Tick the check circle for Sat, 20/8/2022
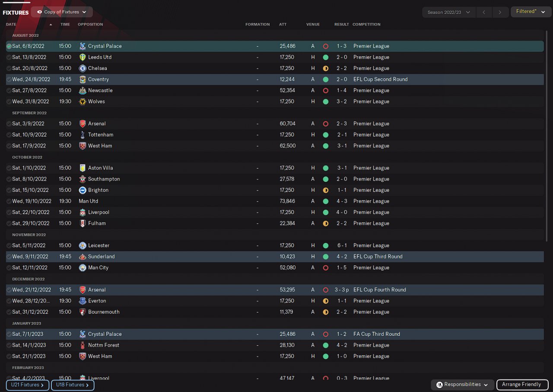 (9, 68)
